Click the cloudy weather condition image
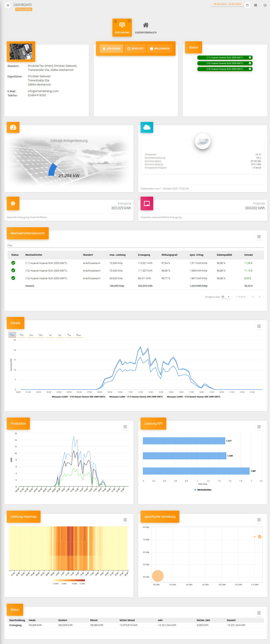 (x=203, y=141)
